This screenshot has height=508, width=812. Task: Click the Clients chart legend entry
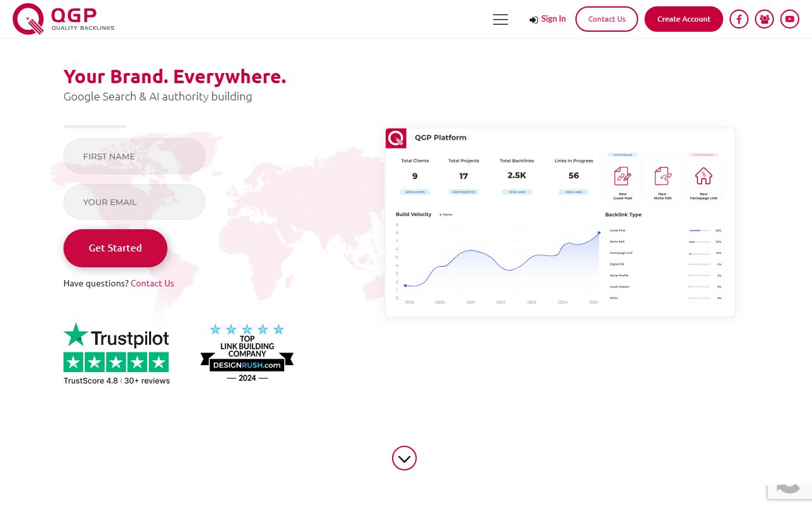[446, 215]
